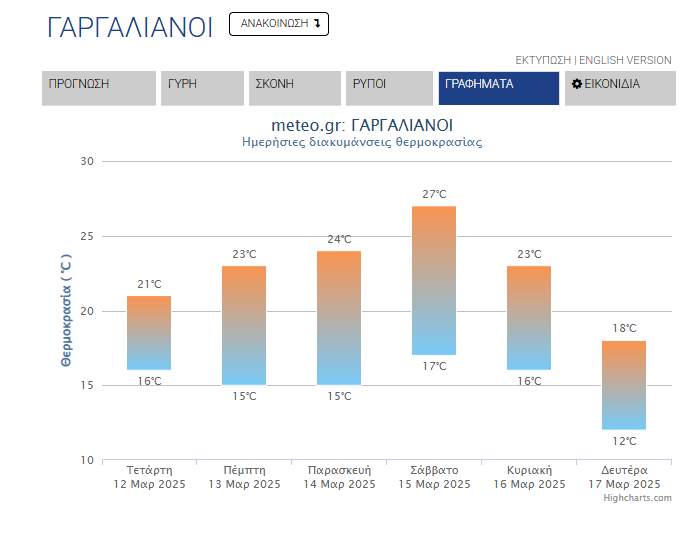692x536 pixels.
Task: Click x-axis label Κυριακή 16 Μαρ 2025
Action: [529, 477]
